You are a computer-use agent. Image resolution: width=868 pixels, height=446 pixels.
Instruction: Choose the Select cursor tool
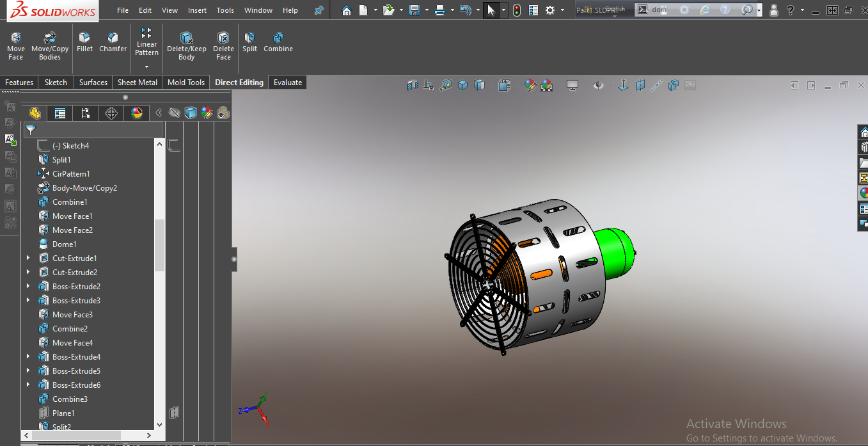491,10
